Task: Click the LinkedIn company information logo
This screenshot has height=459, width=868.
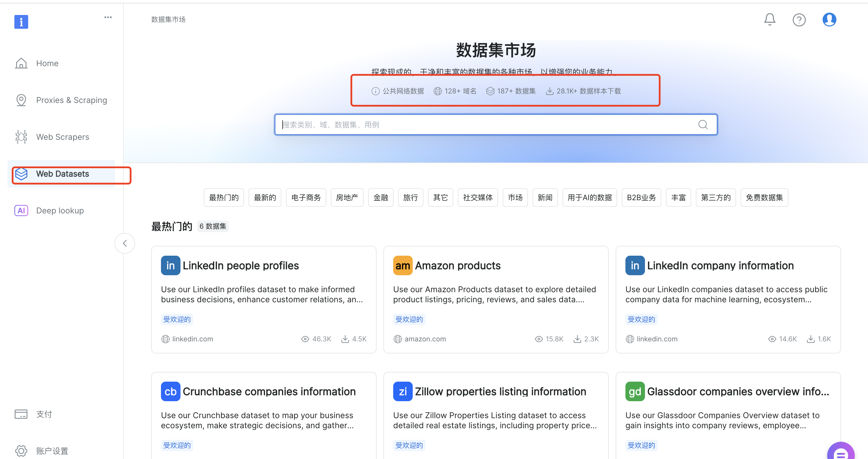Action: (x=635, y=265)
